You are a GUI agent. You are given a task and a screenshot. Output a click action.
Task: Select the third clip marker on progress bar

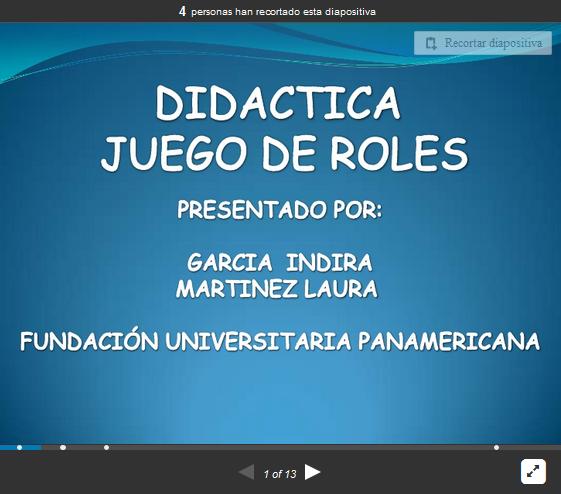[106, 447]
